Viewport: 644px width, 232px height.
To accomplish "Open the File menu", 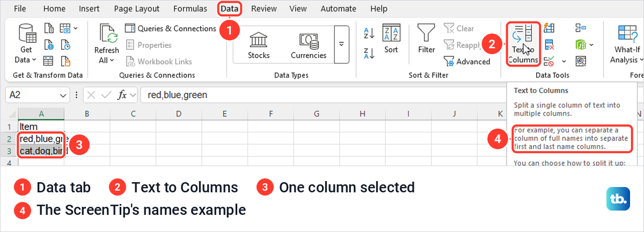I will click(20, 9).
